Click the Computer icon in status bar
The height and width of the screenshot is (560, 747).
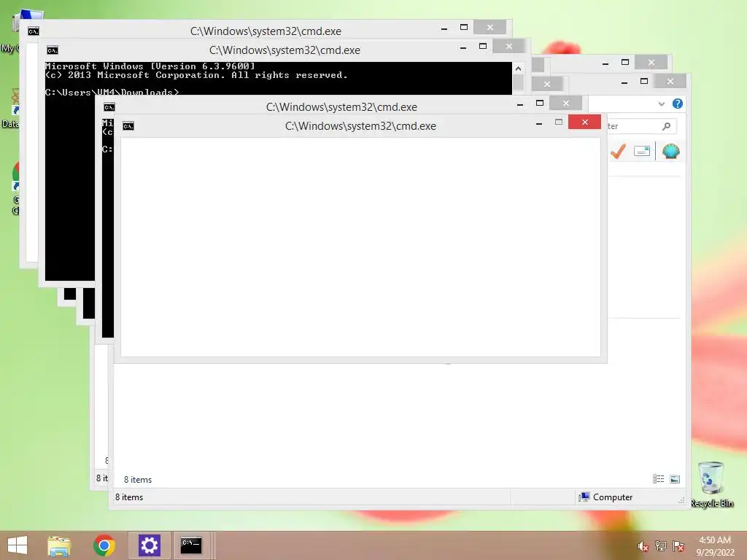(584, 497)
